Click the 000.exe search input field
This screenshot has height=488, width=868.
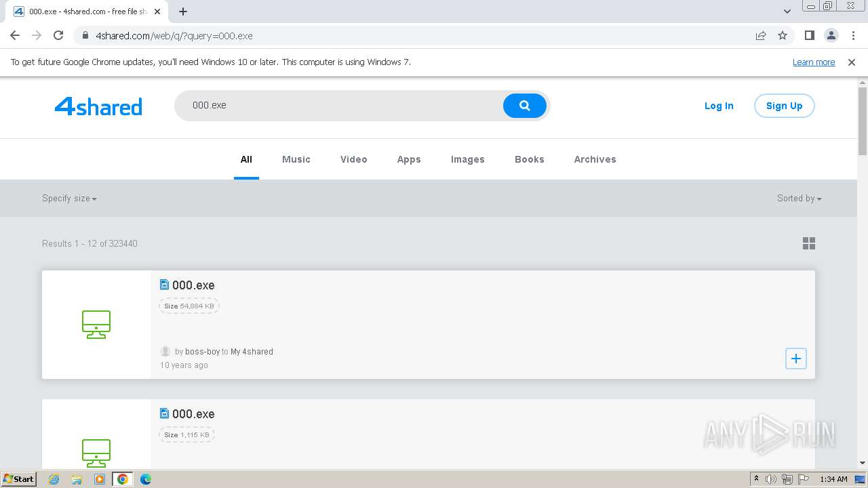click(339, 106)
